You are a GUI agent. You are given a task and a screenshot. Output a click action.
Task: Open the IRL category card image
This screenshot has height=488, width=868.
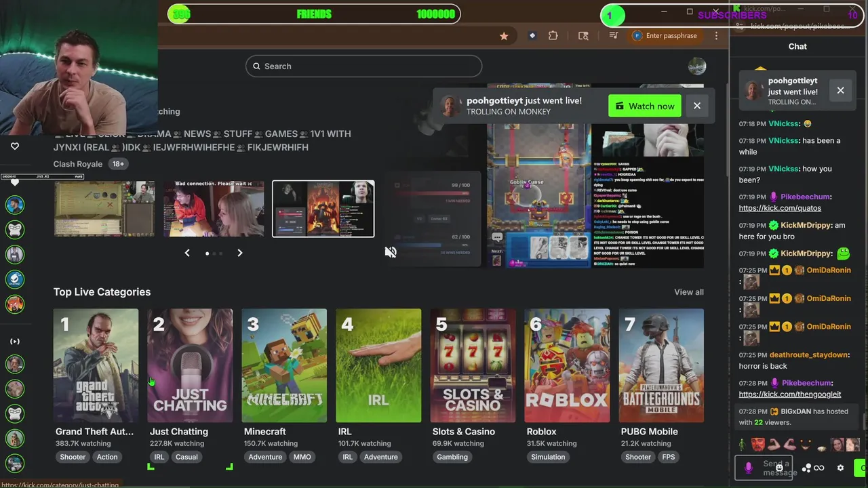point(378,365)
